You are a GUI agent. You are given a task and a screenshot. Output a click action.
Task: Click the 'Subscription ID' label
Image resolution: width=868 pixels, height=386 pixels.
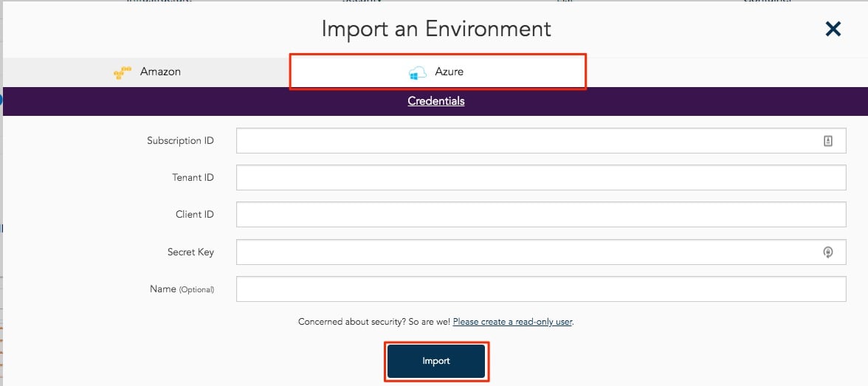click(180, 141)
